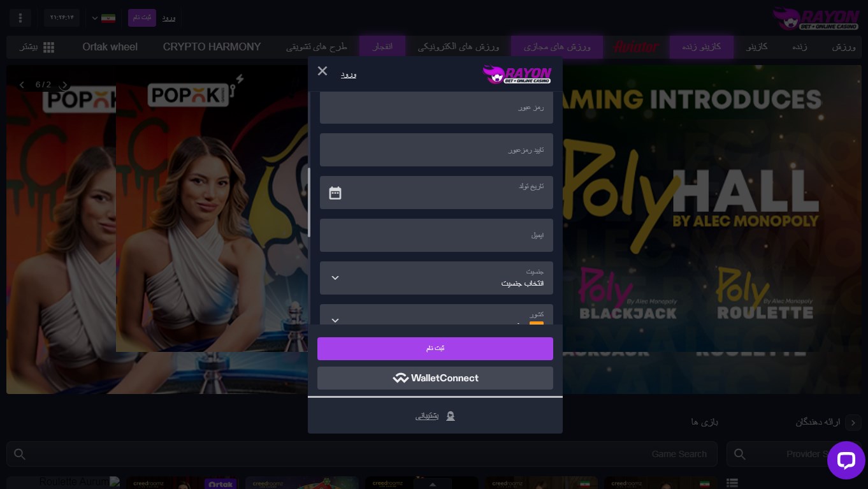
Task: Open the ورزش navigation tab
Action: (x=844, y=47)
